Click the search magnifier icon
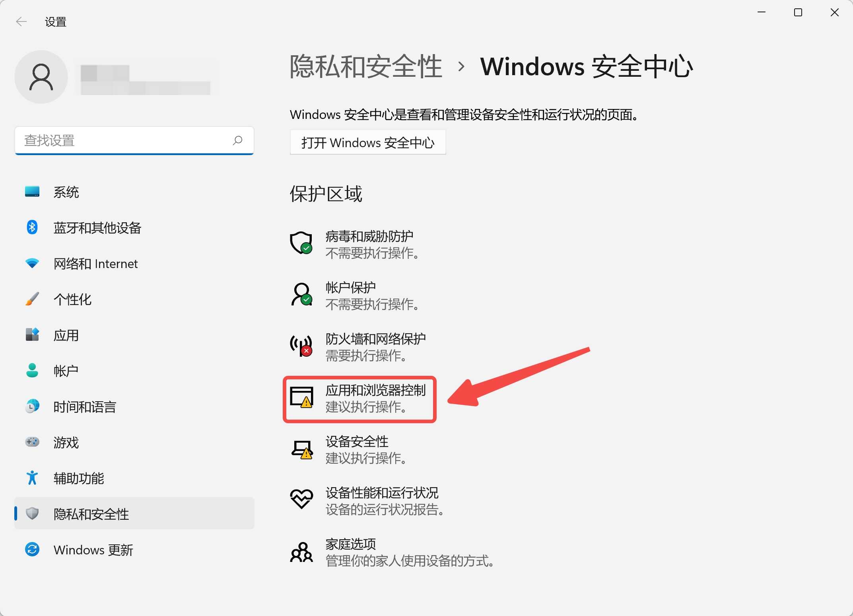 pos(237,140)
